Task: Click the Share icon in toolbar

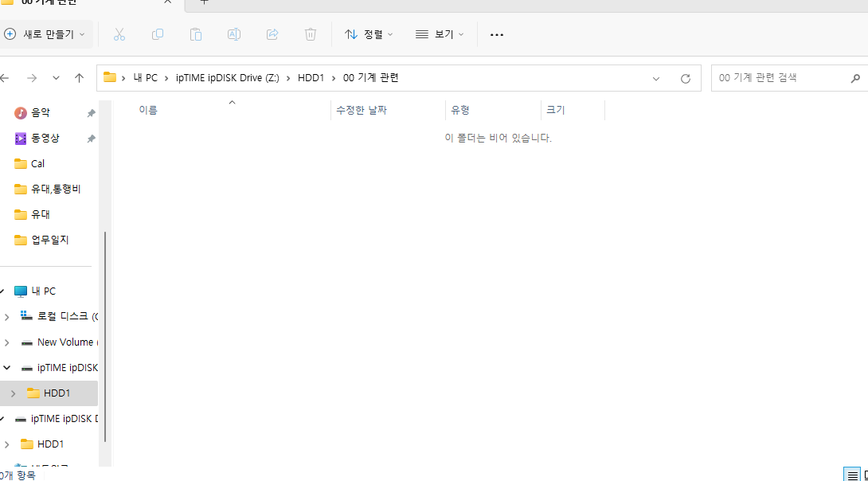Action: [x=272, y=34]
